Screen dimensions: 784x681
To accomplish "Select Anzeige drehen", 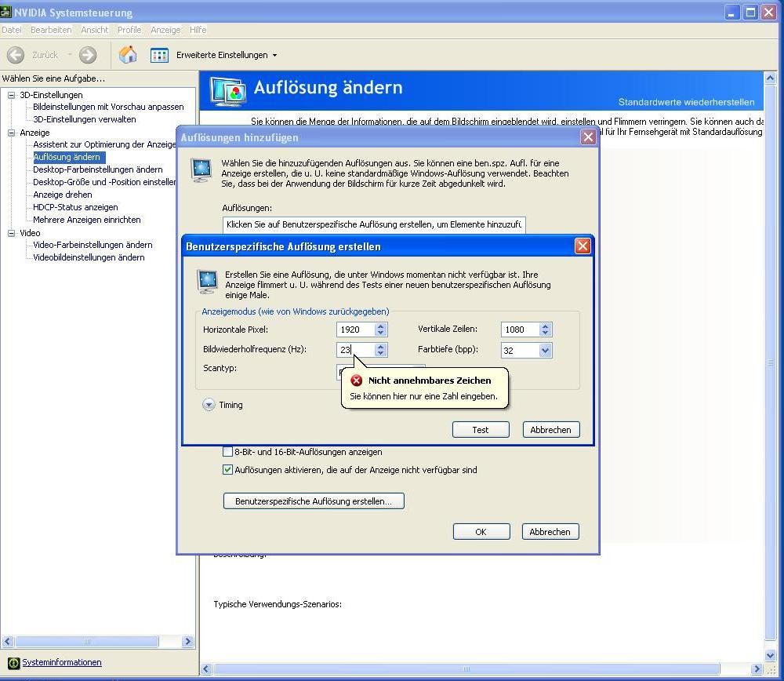I will 63,195.
